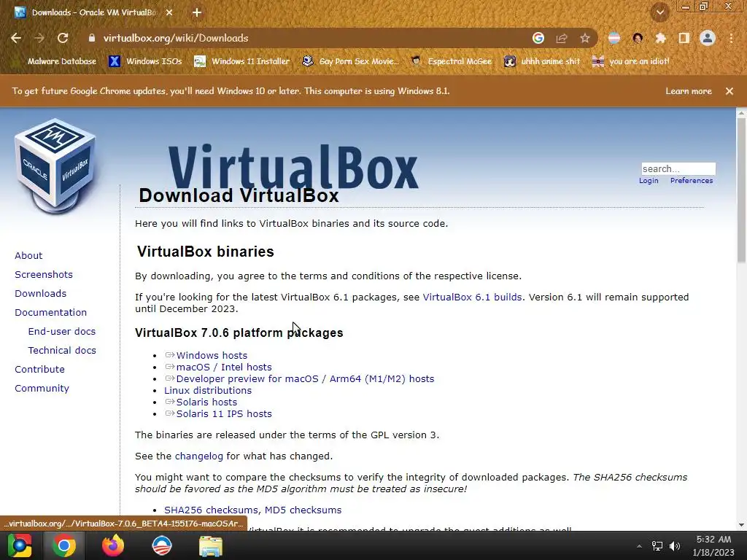Download the Solaris hosts package
This screenshot has width=747, height=560.
click(206, 402)
